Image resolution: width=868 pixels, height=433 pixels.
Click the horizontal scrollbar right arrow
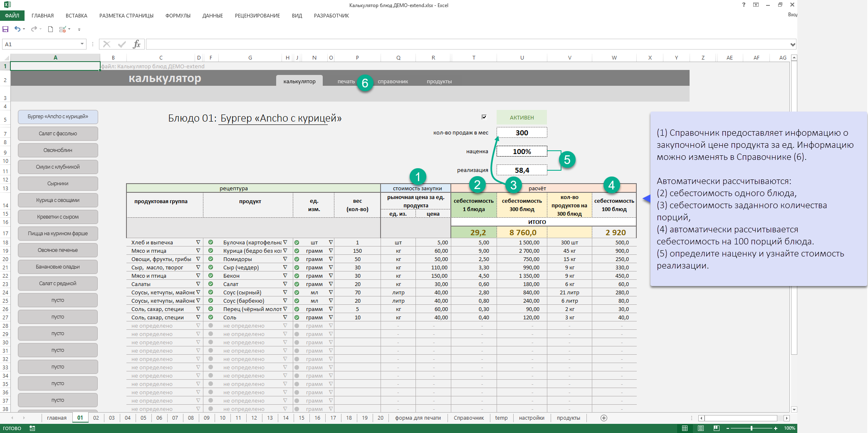click(786, 418)
